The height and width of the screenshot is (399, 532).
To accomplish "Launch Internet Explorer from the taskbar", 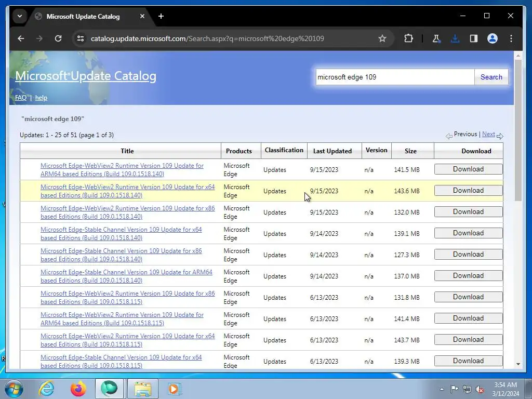I will point(46,389).
